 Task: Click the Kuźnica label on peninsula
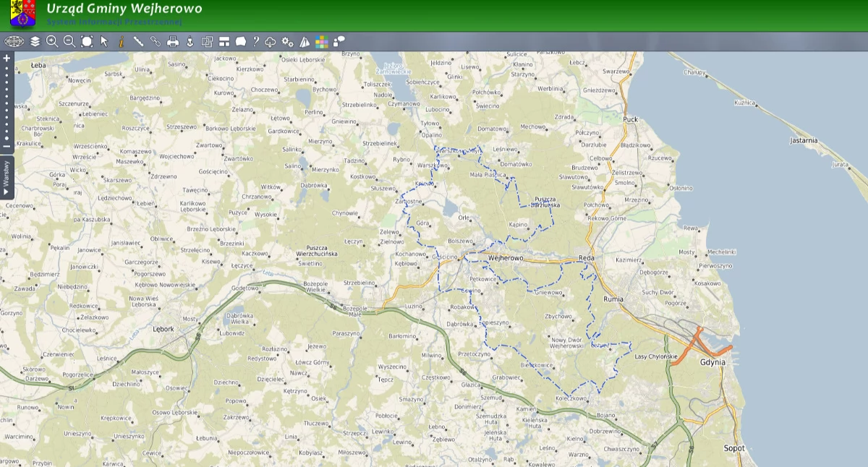click(744, 103)
